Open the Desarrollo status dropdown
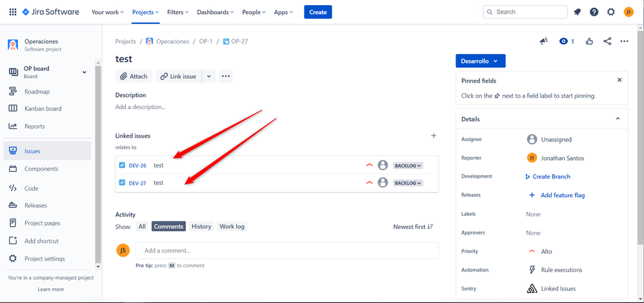 point(481,61)
